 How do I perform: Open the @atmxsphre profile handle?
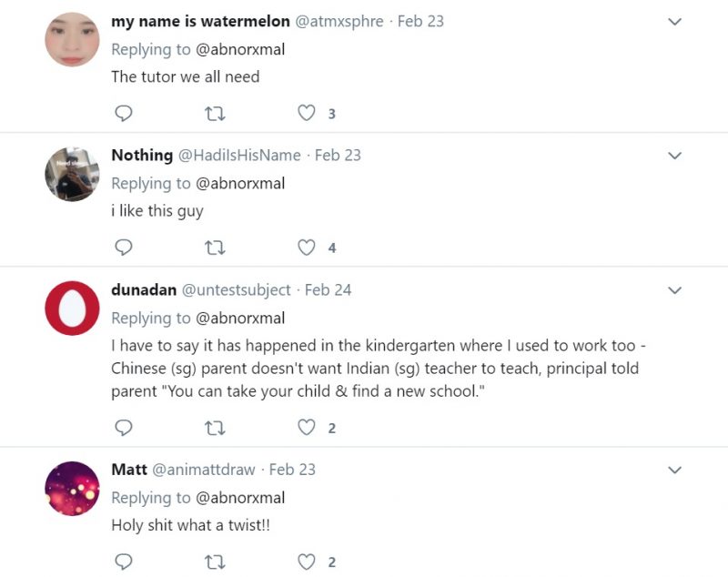tap(339, 21)
